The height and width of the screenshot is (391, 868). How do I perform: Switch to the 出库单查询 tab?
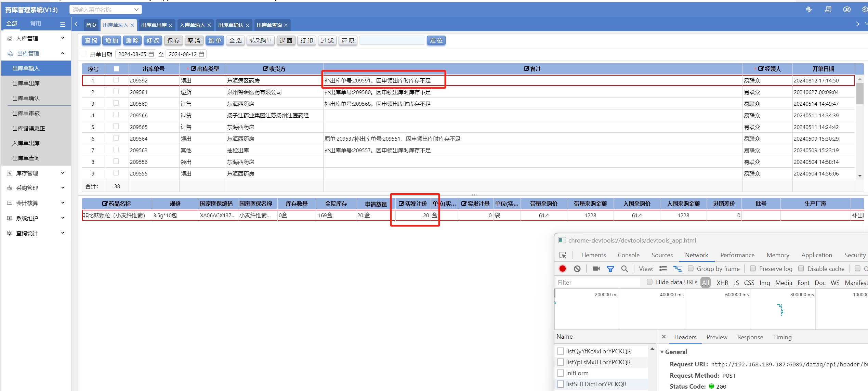[269, 25]
